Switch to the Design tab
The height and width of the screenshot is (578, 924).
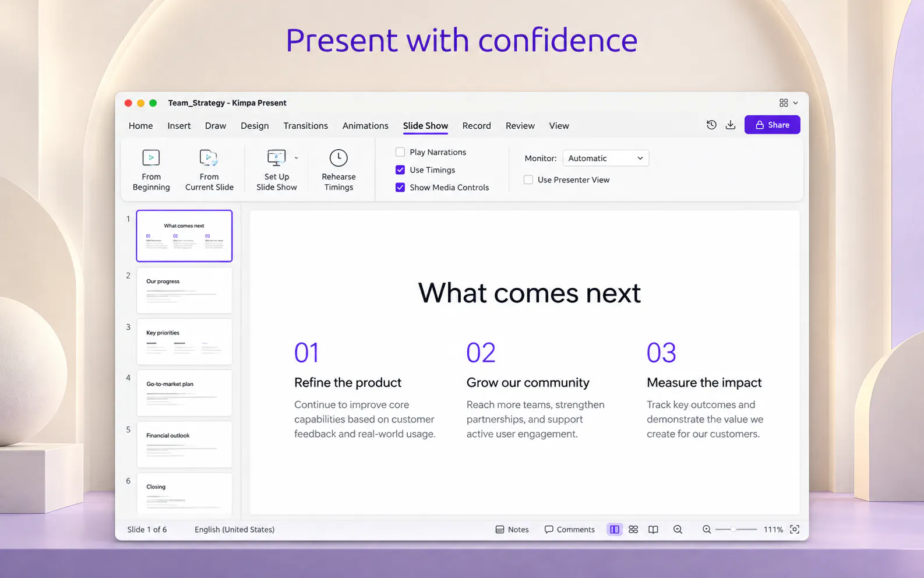255,125
